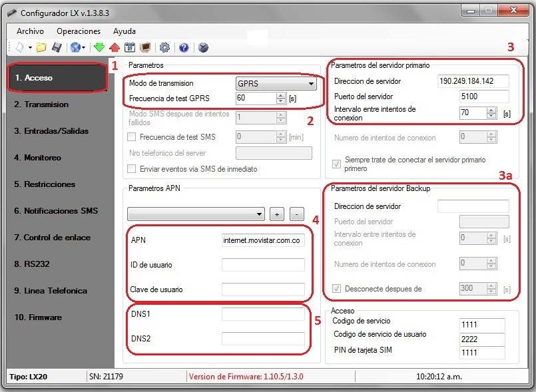Open the dropdown arrow beside new file icon

pyautogui.click(x=30, y=47)
